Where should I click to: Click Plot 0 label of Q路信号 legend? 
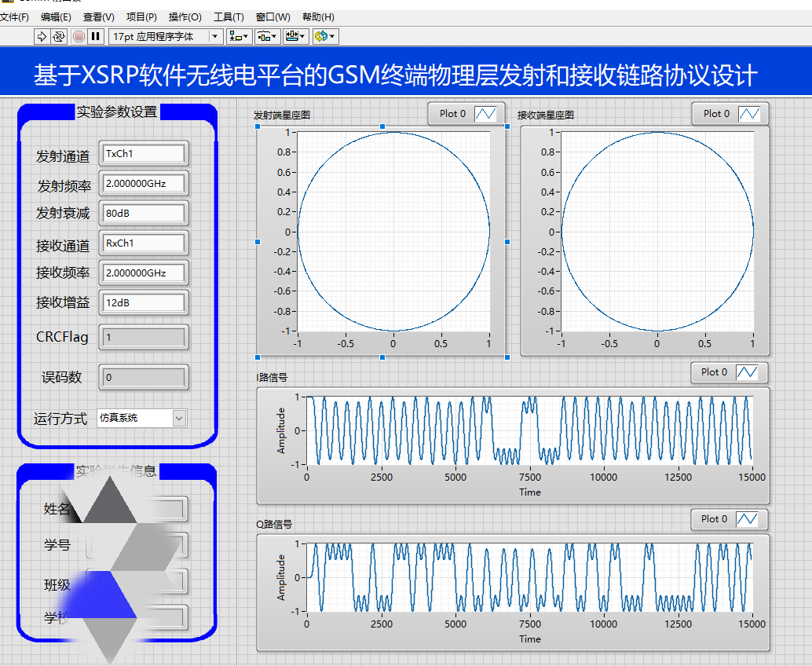click(714, 518)
